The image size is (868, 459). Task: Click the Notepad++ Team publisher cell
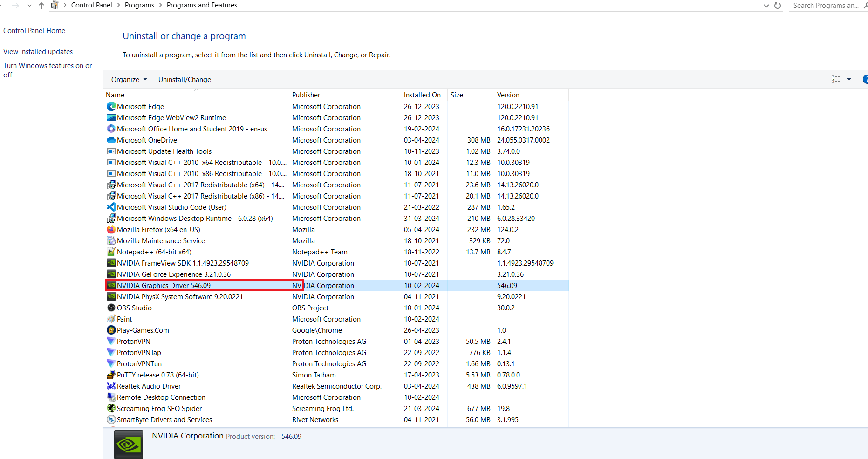coord(320,252)
